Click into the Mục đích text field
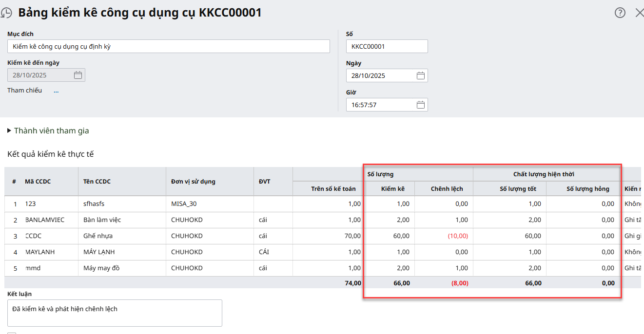 (x=168, y=47)
